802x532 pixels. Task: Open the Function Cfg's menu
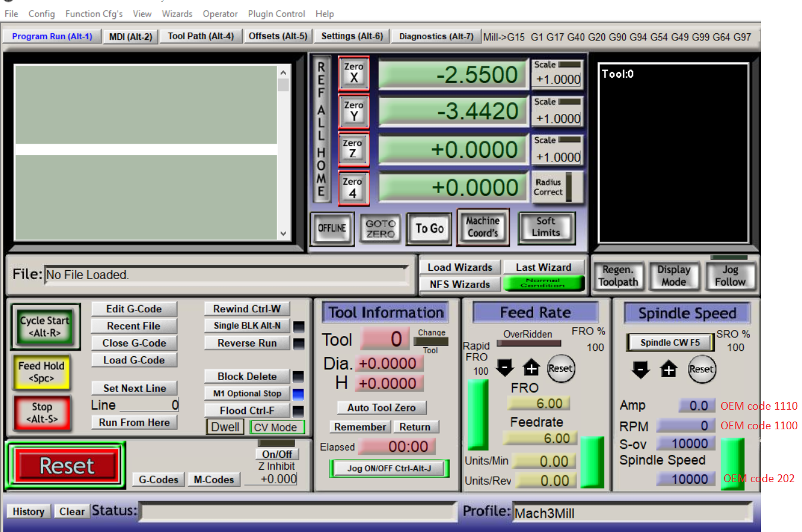tap(94, 14)
